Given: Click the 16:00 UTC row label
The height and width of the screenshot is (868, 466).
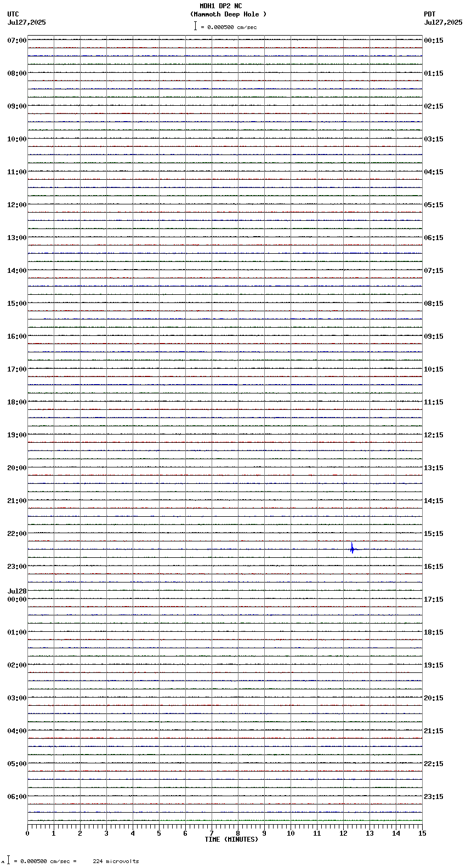Looking at the screenshot, I should 17,336.
